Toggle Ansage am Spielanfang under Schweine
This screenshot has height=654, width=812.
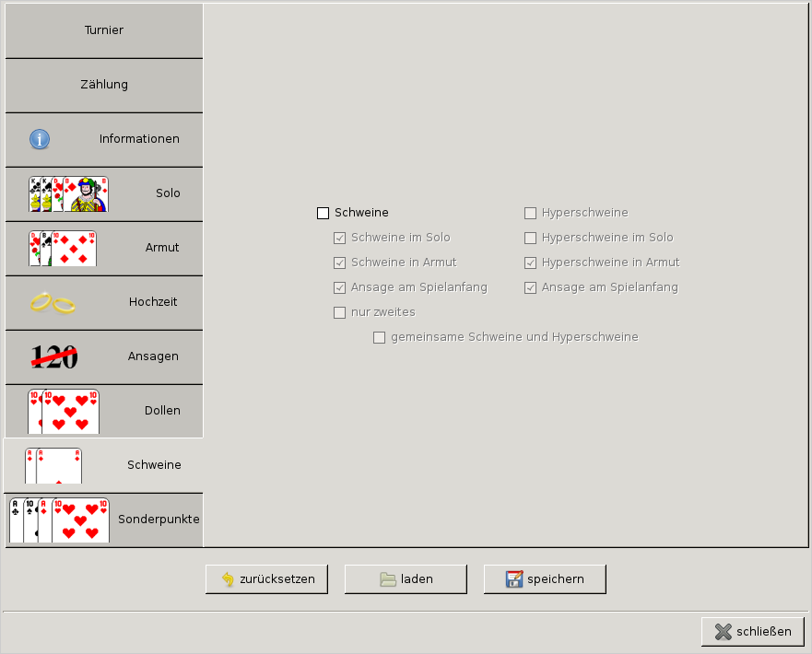coord(340,287)
